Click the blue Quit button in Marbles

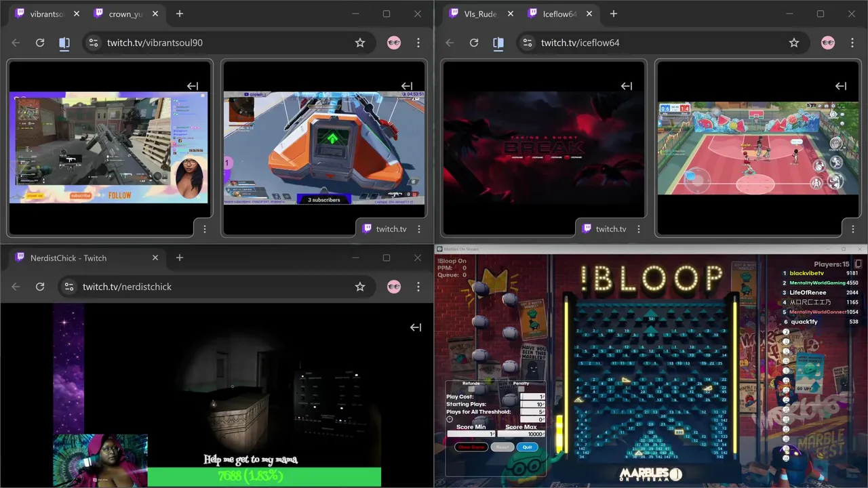(528, 447)
